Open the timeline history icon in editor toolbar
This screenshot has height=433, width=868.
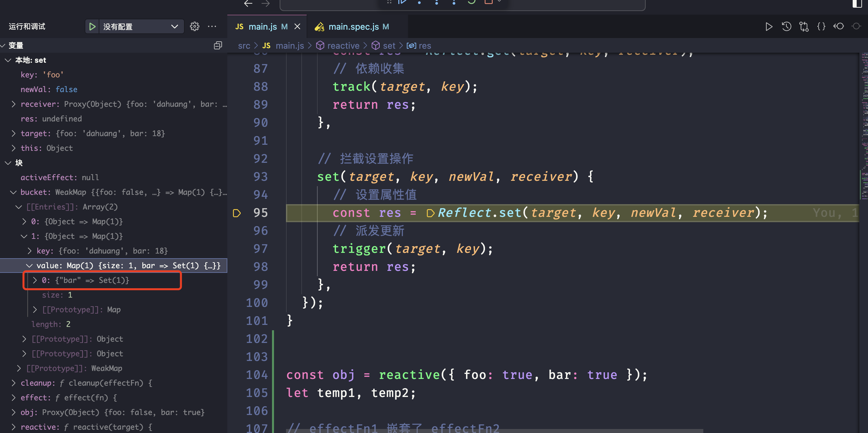coord(786,26)
